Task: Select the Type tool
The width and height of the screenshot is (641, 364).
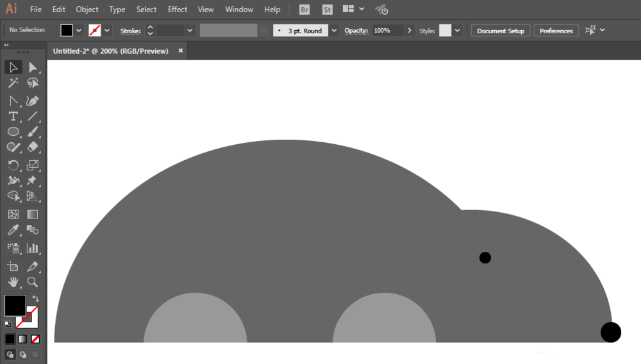Action: [13, 116]
